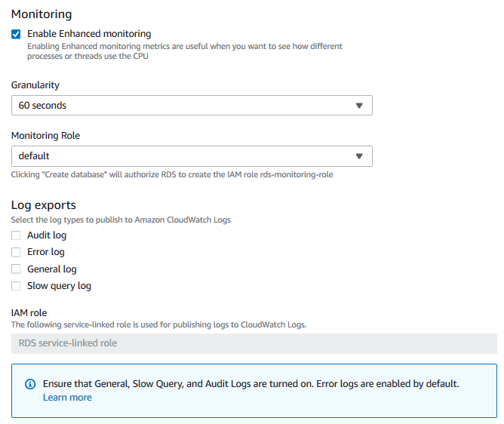Click the Monitoring section heading
This screenshot has width=504, height=424.
click(x=41, y=14)
